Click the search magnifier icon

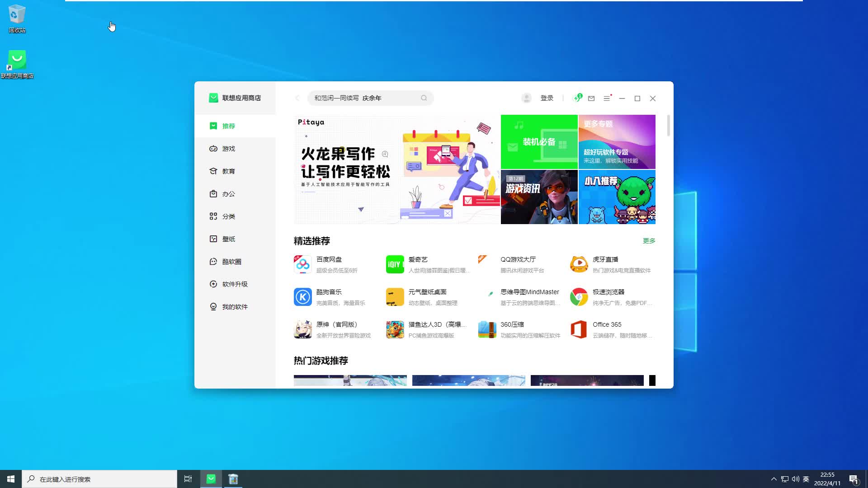(x=424, y=98)
